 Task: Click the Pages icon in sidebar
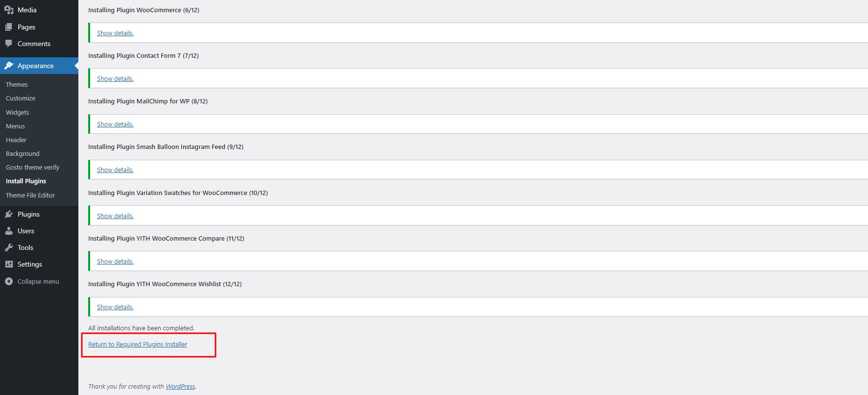[x=9, y=27]
